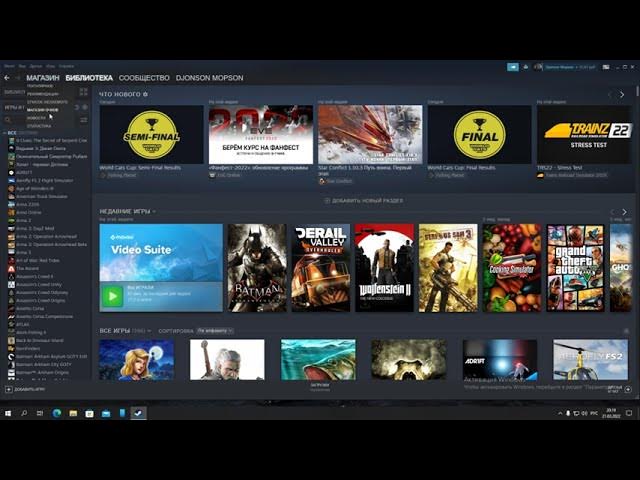Open the Игры menu

[x=50, y=66]
